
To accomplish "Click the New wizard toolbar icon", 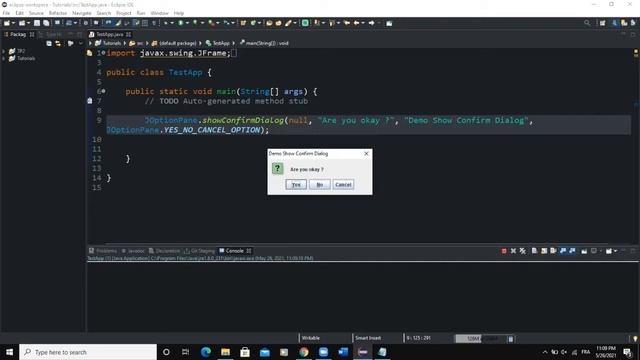I will point(7,23).
